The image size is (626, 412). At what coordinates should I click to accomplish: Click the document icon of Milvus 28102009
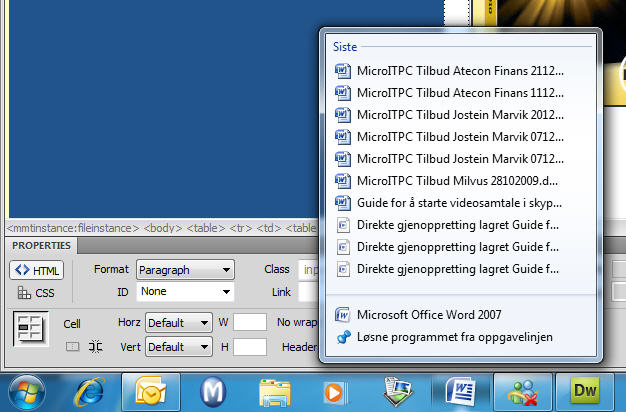343,181
